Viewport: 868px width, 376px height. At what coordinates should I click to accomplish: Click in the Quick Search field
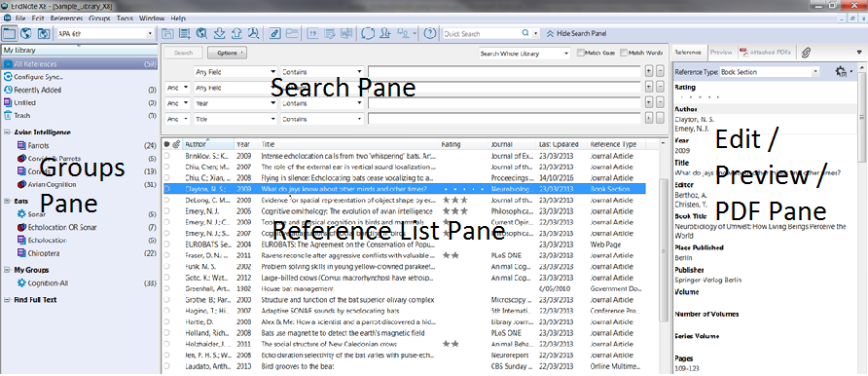pyautogui.click(x=482, y=34)
